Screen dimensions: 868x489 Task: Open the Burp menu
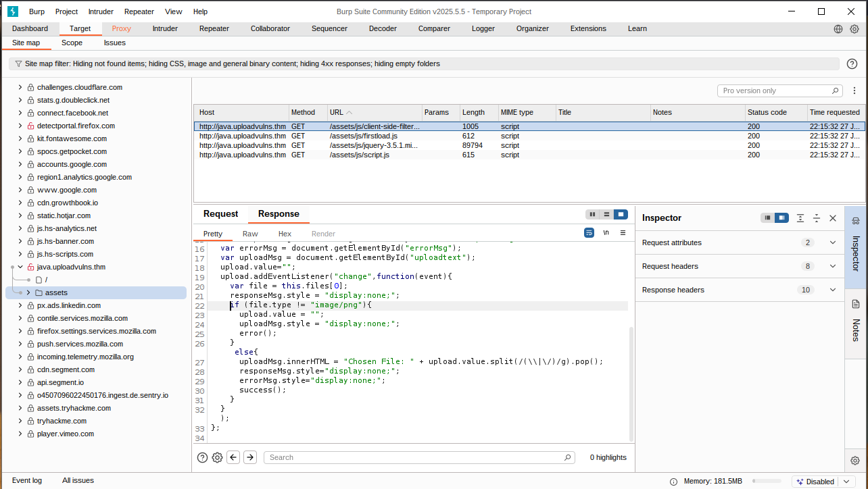point(37,11)
